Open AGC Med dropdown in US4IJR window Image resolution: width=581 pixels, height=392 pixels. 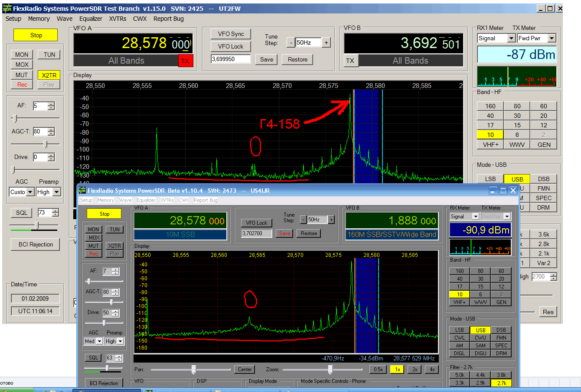click(99, 341)
